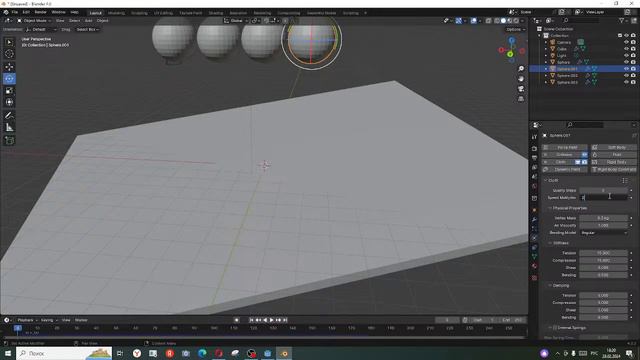640x360 pixels.
Task: Open the World properties tab
Action: click(x=534, y=186)
